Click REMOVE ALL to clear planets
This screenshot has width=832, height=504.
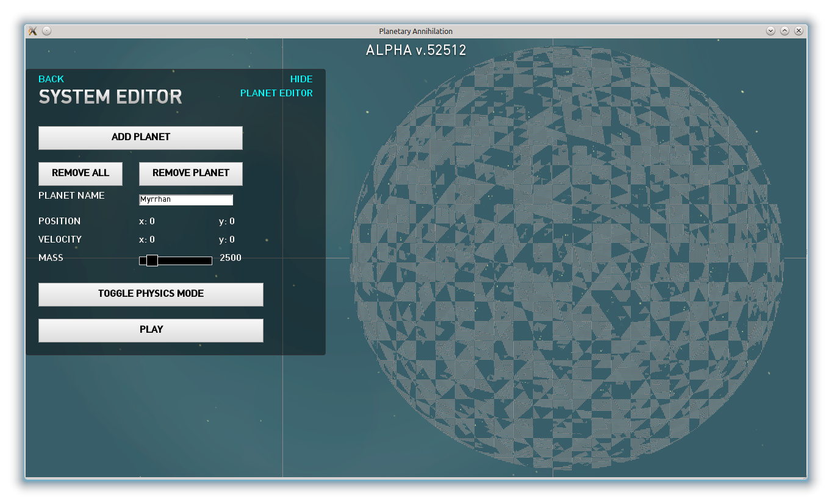(x=81, y=174)
